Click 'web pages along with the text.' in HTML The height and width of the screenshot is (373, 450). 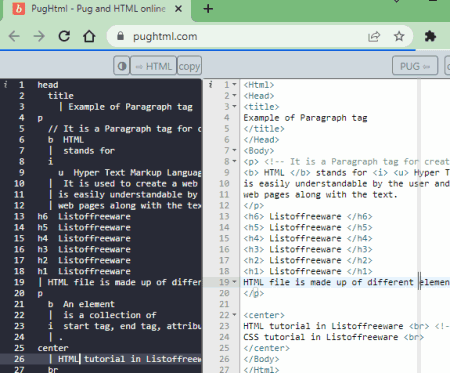(320, 194)
